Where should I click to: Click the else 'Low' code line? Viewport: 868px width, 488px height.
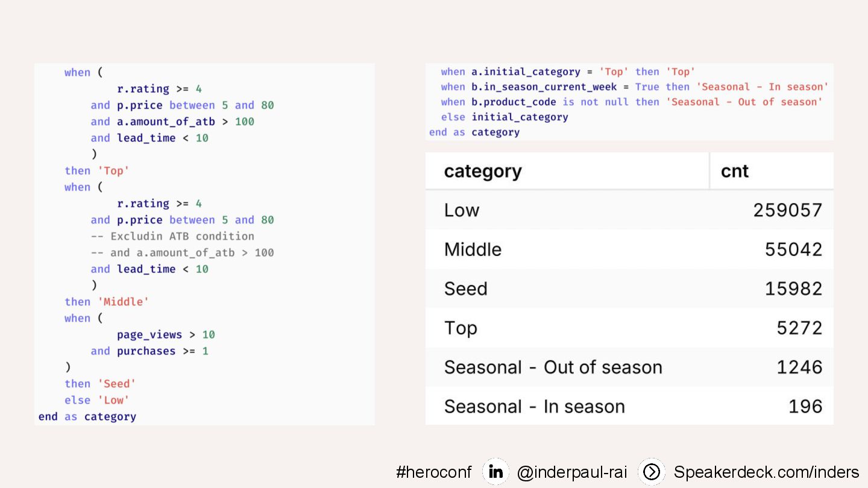coord(97,400)
